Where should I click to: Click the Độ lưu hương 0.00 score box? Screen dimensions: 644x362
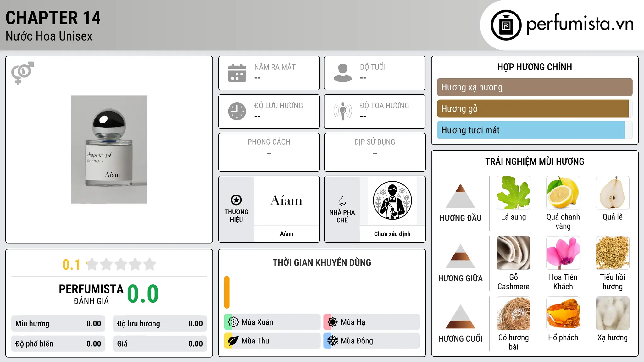160,324
